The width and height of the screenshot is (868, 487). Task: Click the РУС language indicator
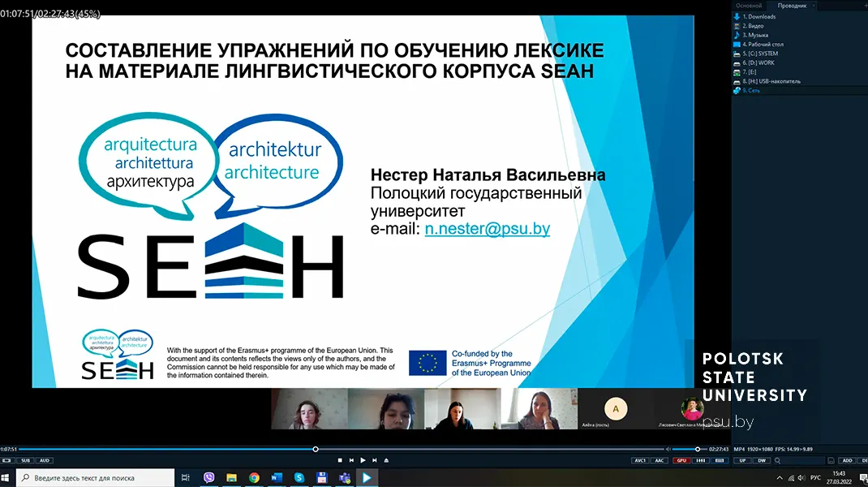[x=815, y=477]
